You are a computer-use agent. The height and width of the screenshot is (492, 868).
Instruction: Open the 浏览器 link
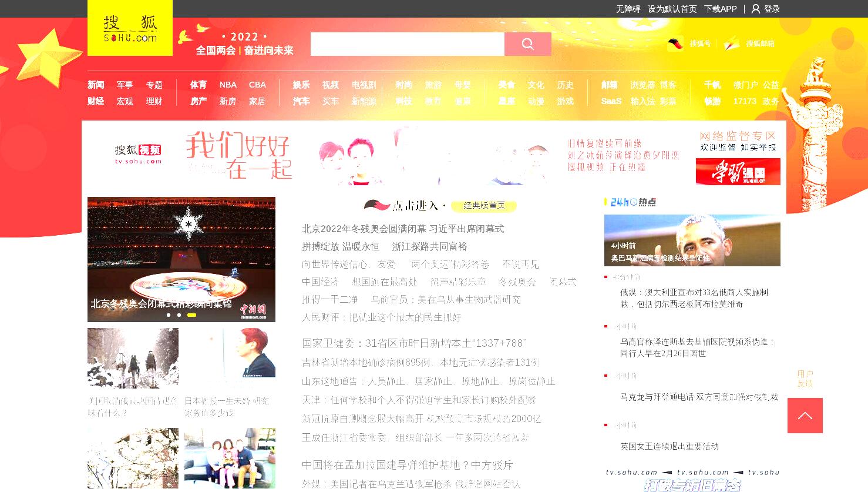(642, 85)
